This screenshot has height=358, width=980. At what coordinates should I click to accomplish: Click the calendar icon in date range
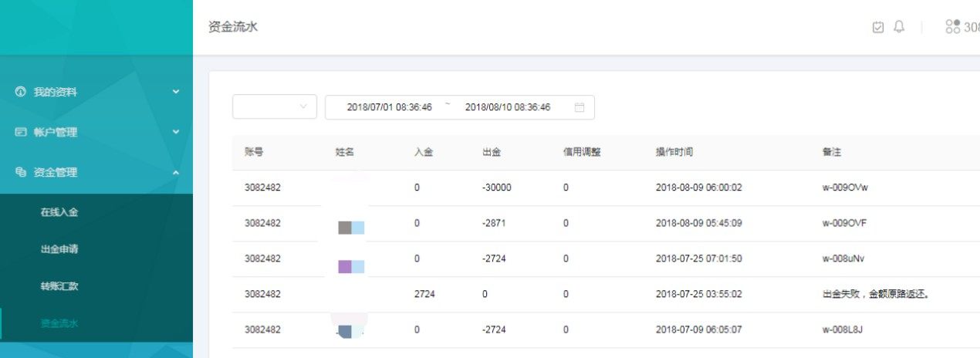pyautogui.click(x=580, y=107)
